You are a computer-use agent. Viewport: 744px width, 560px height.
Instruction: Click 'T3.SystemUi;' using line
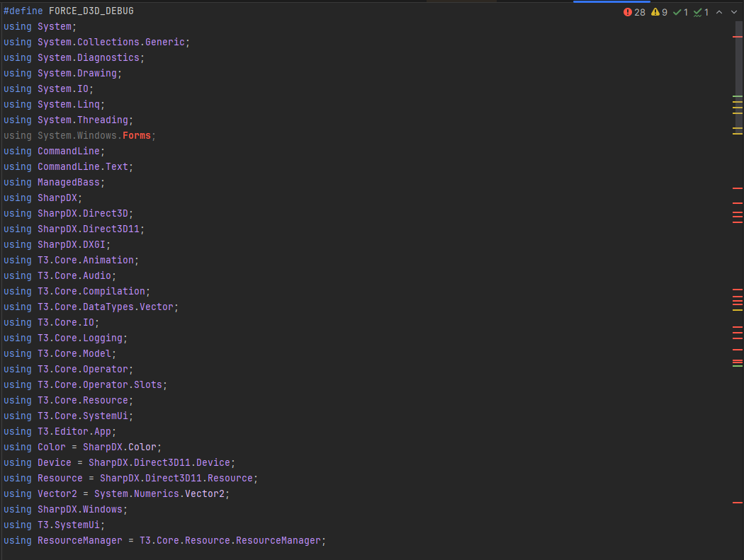pyautogui.click(x=54, y=525)
